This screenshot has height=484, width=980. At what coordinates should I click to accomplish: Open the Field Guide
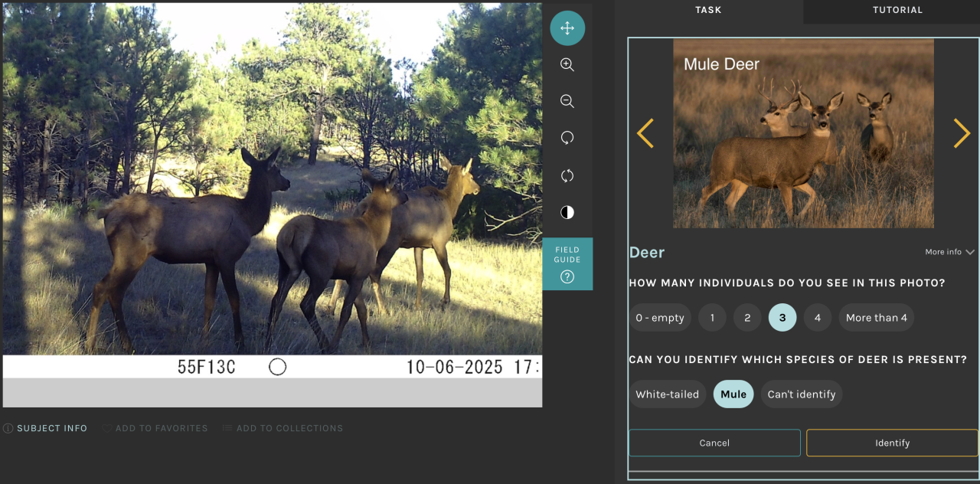(567, 263)
